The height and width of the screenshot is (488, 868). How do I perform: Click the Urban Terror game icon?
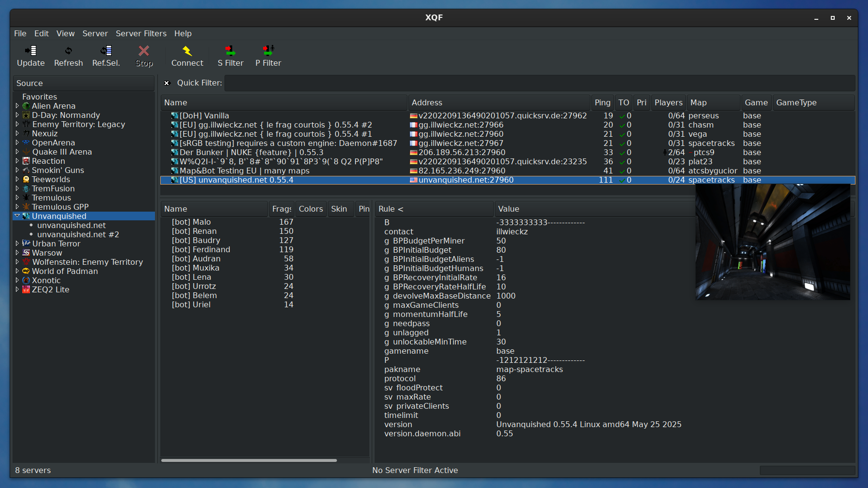pyautogui.click(x=27, y=244)
